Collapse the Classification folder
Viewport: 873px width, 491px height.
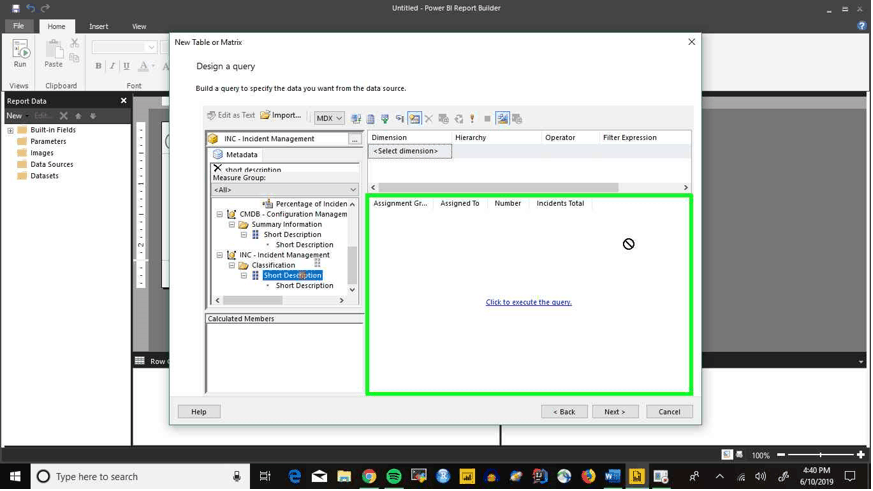[232, 266]
